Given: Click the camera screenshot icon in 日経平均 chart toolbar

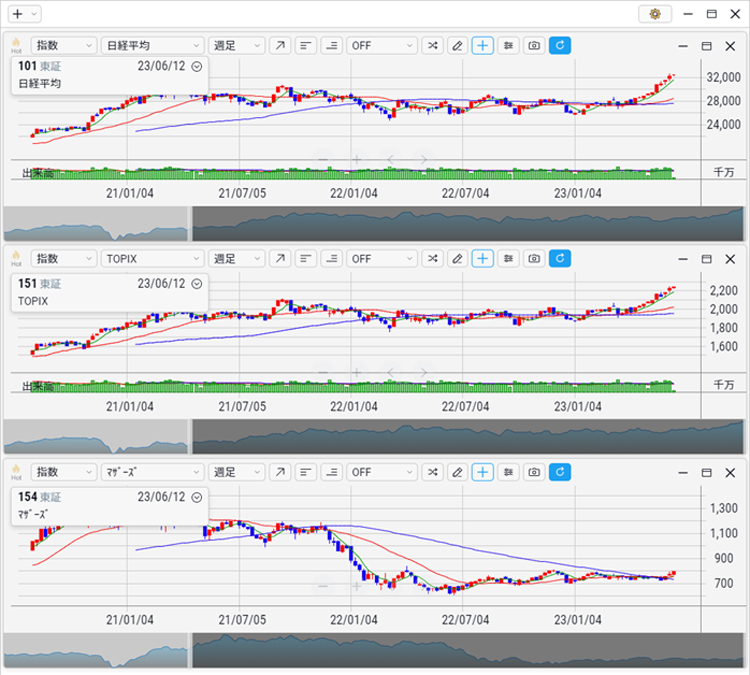Looking at the screenshot, I should tap(534, 46).
